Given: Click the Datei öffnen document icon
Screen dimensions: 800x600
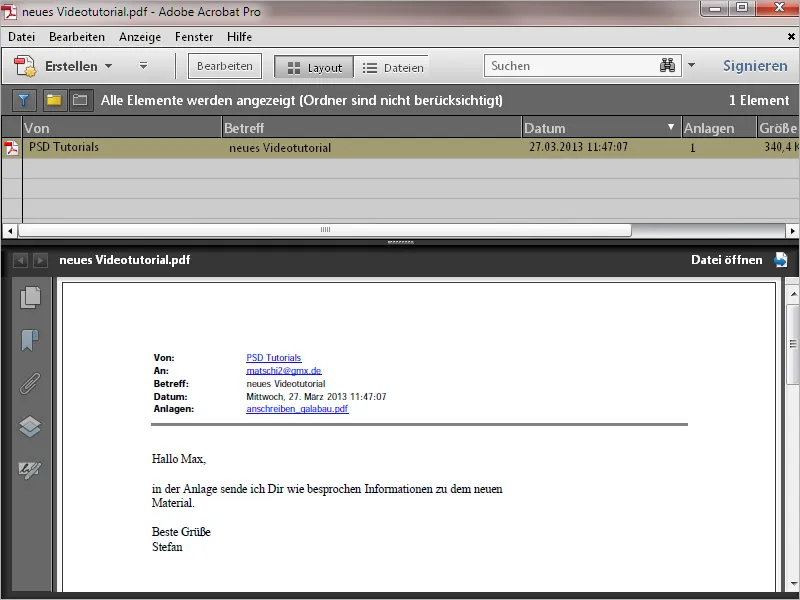Looking at the screenshot, I should [781, 260].
